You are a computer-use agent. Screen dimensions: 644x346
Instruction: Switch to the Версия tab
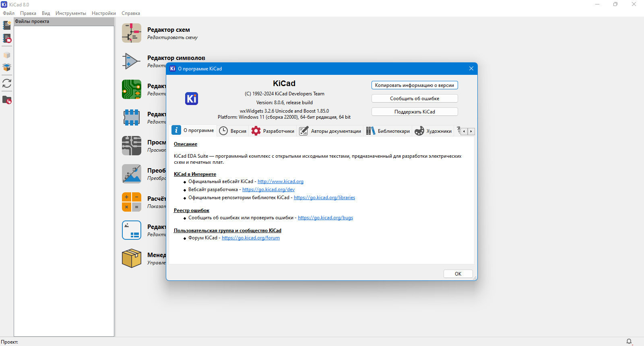click(233, 131)
